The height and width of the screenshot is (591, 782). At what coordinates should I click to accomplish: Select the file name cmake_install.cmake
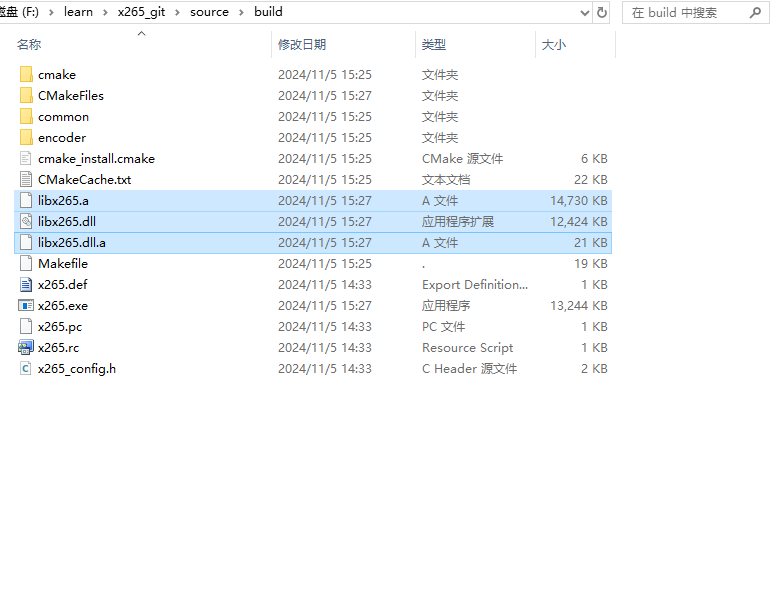[x=96, y=159]
